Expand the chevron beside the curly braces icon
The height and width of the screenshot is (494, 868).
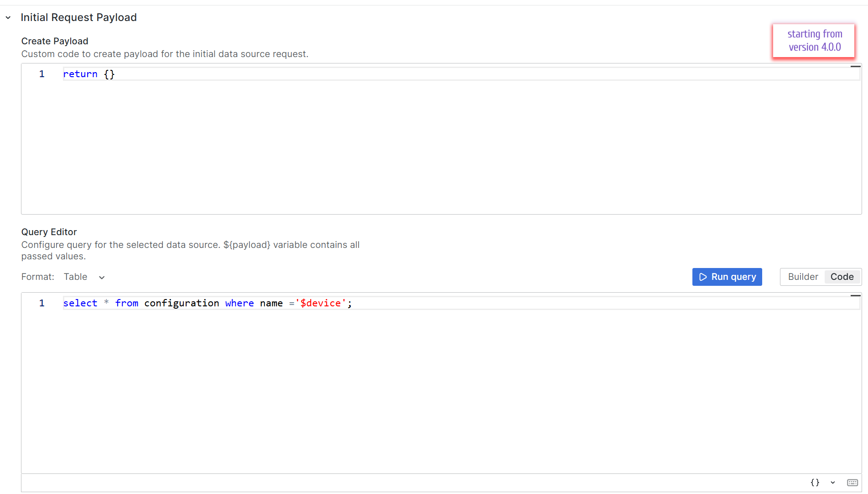click(833, 483)
